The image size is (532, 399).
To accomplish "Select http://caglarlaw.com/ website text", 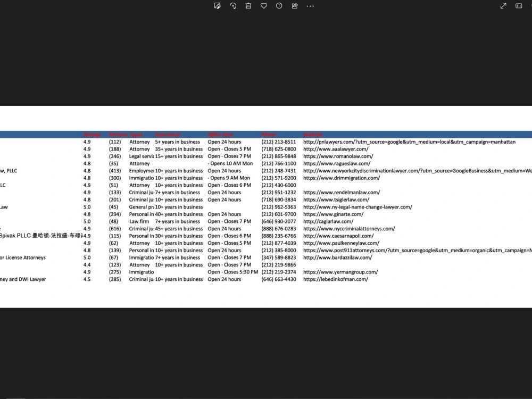I will 328,221.
